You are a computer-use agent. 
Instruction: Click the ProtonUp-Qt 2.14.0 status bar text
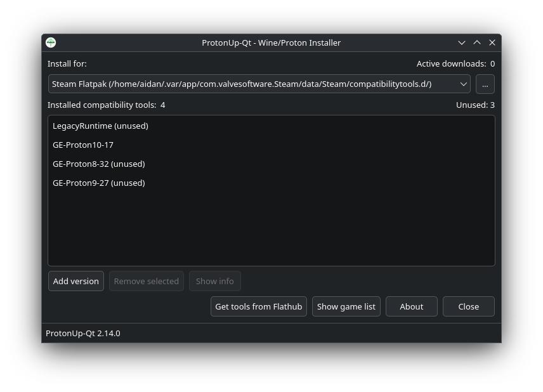pos(83,333)
